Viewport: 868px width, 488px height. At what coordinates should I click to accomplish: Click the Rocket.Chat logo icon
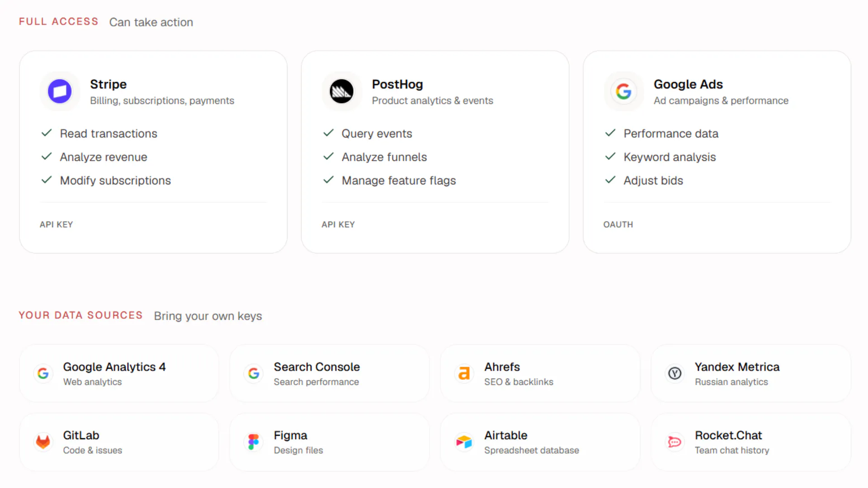click(675, 441)
